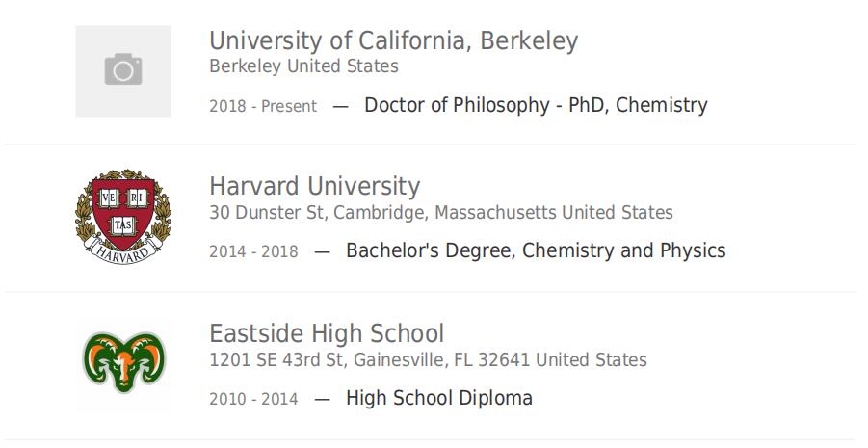Click the 2014 - 2018 date range
868x448 pixels.
coord(253,252)
